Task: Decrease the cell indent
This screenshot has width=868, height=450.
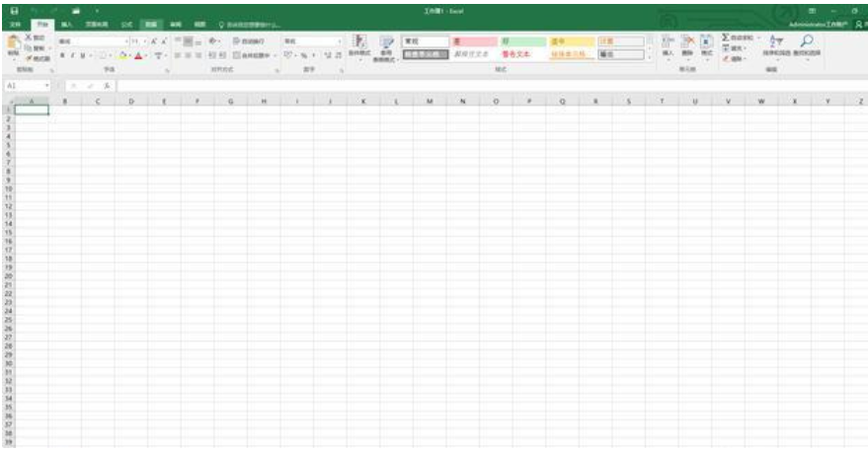Action: tap(212, 55)
